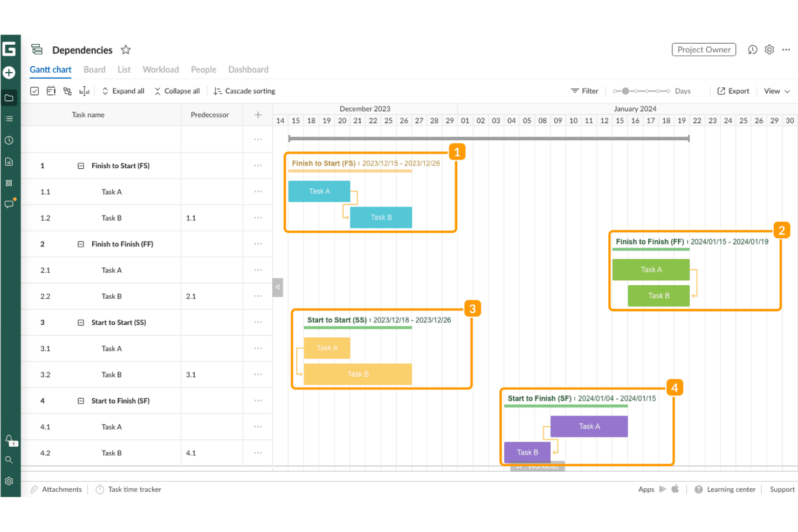Open the task list icon in sidebar

click(9, 119)
